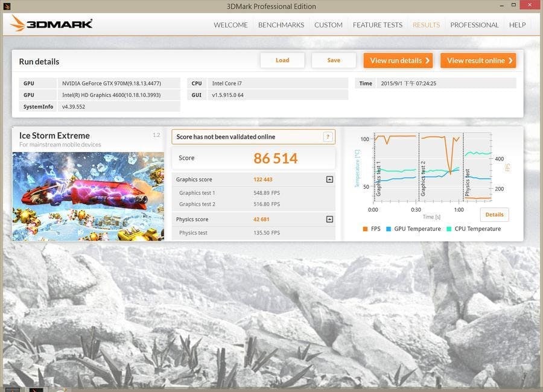Screen dimensions: 543x392
Task: Go to the CUSTOM tab
Action: coord(328,25)
